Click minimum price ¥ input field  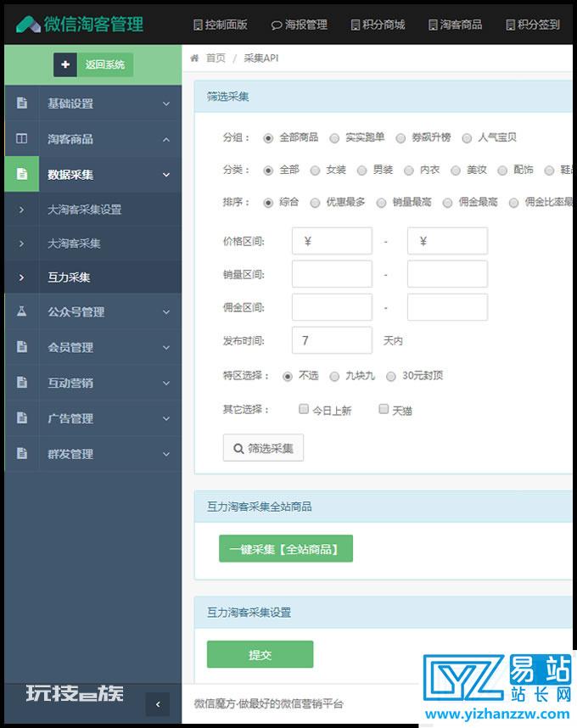click(x=332, y=241)
